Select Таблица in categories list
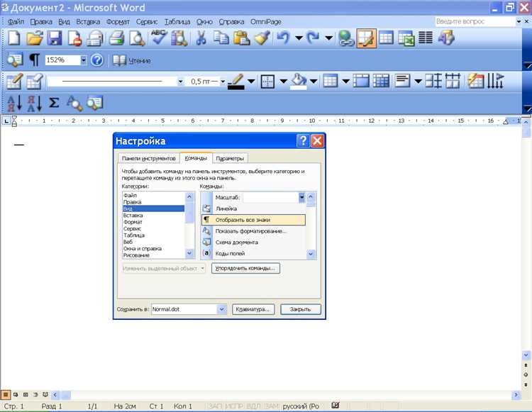This screenshot has width=532, height=412. click(153, 235)
